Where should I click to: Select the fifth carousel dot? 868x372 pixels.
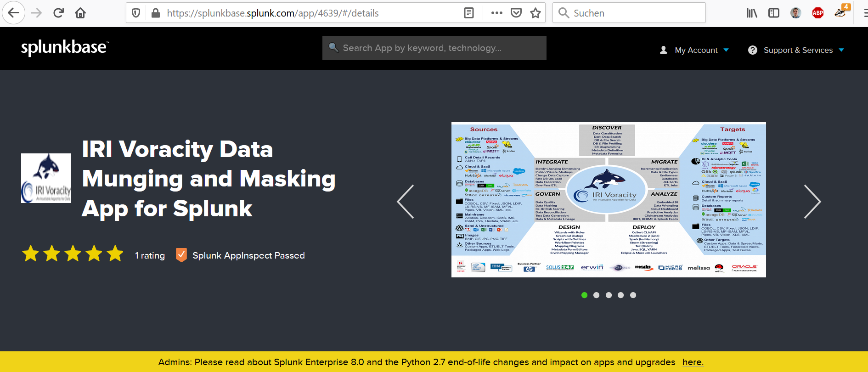[x=633, y=295]
